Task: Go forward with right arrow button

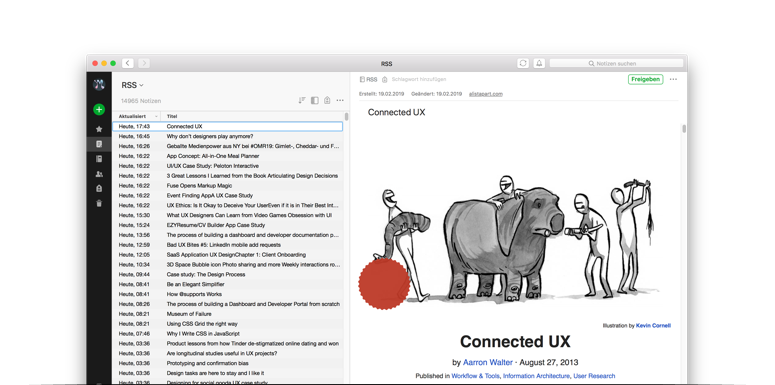Action: [x=144, y=63]
